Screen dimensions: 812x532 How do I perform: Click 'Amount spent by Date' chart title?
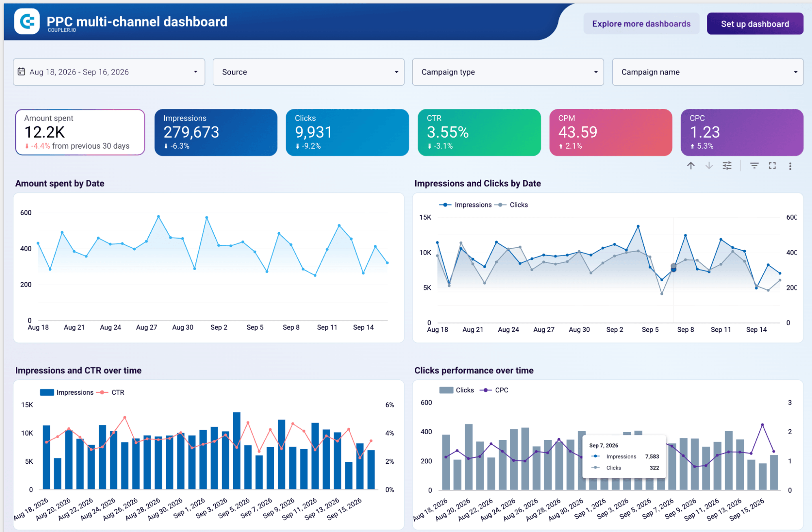click(60, 184)
